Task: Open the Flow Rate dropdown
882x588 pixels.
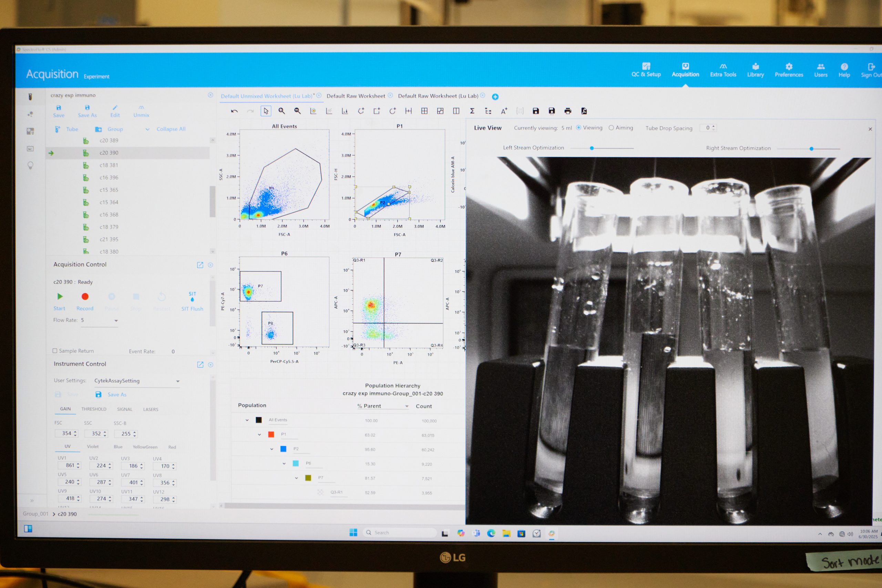Action: [x=116, y=321]
